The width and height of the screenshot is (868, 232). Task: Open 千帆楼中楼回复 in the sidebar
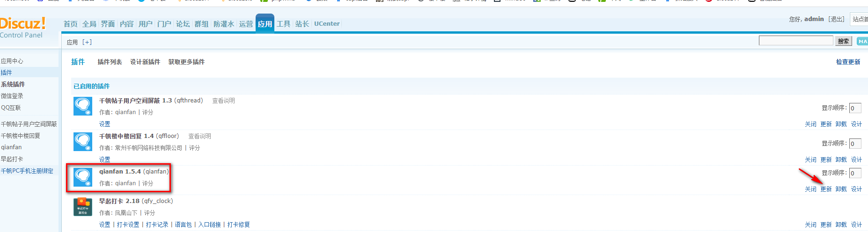pos(21,136)
